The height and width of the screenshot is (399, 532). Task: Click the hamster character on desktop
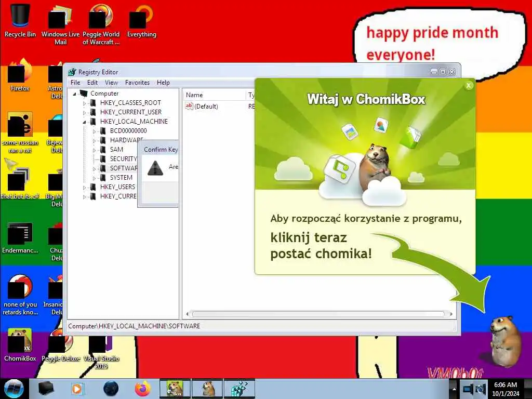[x=506, y=341]
